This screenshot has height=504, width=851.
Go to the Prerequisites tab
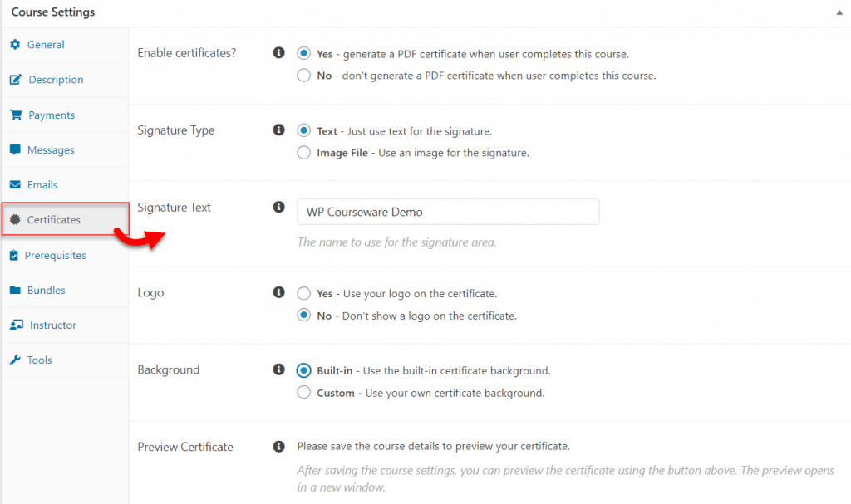[x=55, y=256]
